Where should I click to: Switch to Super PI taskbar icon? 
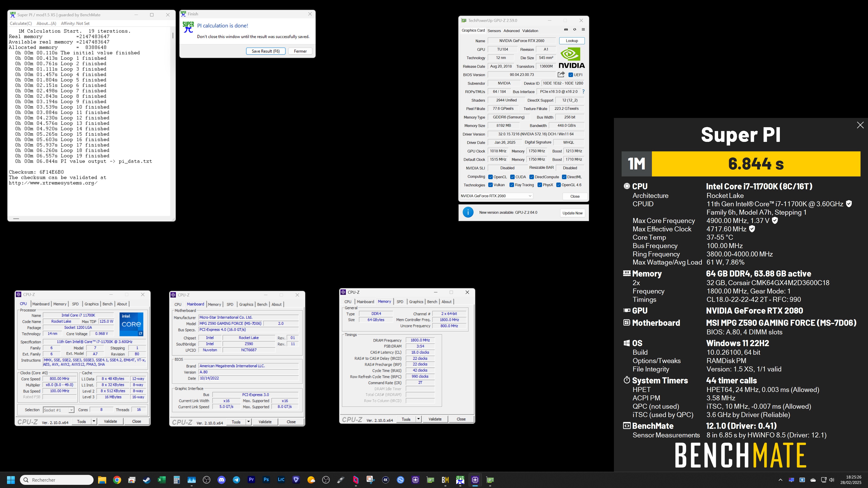click(460, 480)
